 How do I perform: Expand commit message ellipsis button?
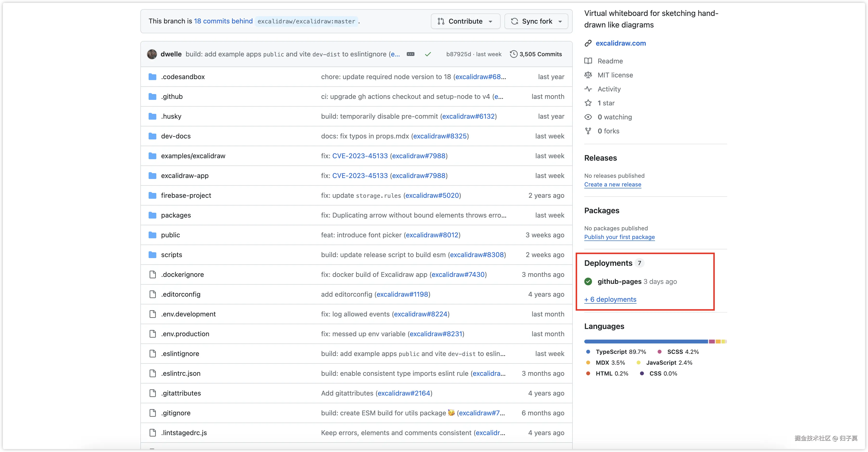(x=410, y=54)
